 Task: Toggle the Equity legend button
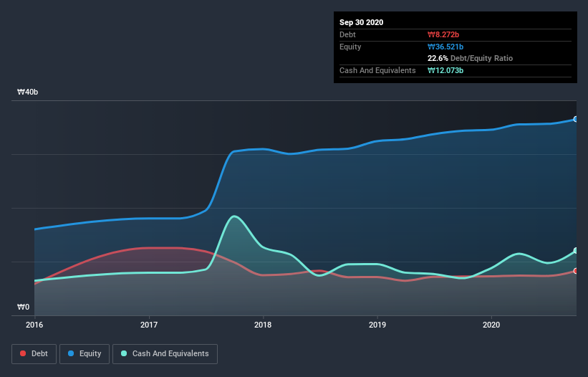pyautogui.click(x=85, y=354)
